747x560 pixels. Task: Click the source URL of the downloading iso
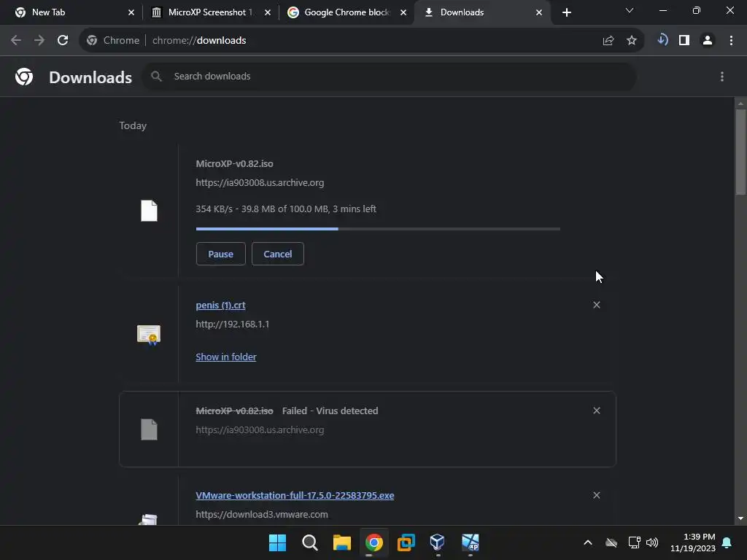[x=260, y=183]
